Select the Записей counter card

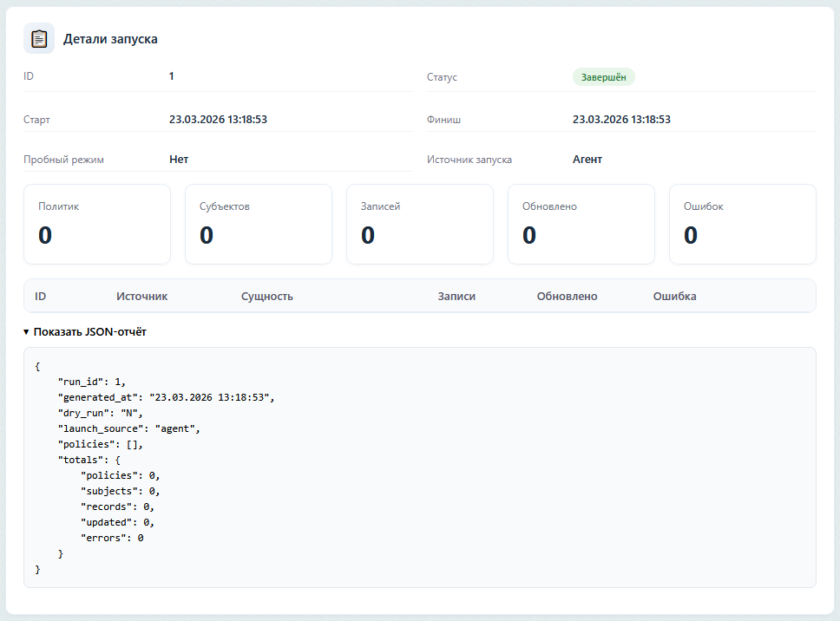coord(420,224)
